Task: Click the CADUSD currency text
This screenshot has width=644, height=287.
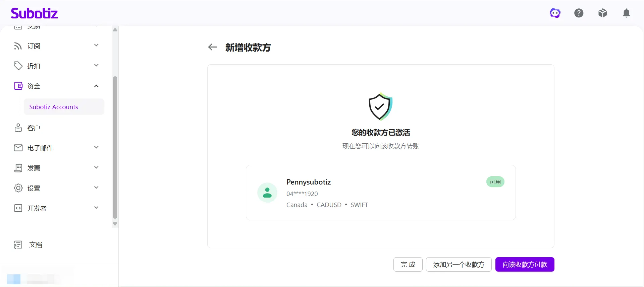Action: 329,205
